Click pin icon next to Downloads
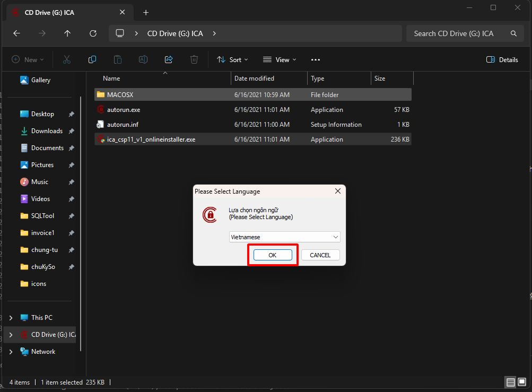Viewport: 532px width, 392px height. click(x=71, y=131)
